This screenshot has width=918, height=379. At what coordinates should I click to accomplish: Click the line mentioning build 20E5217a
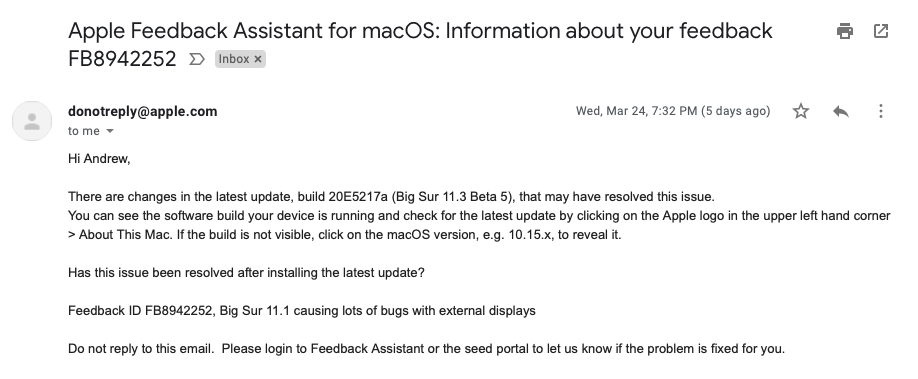click(391, 197)
